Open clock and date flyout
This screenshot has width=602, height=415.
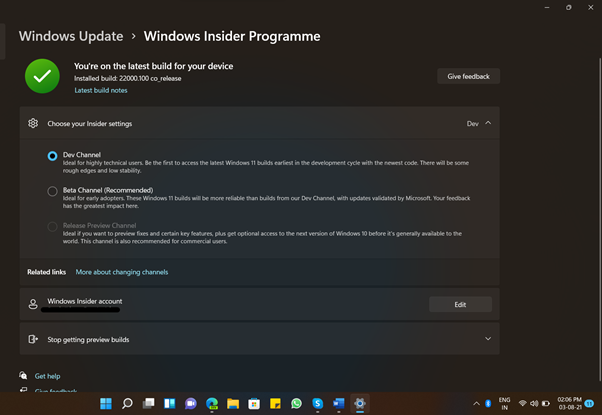pyautogui.click(x=569, y=403)
